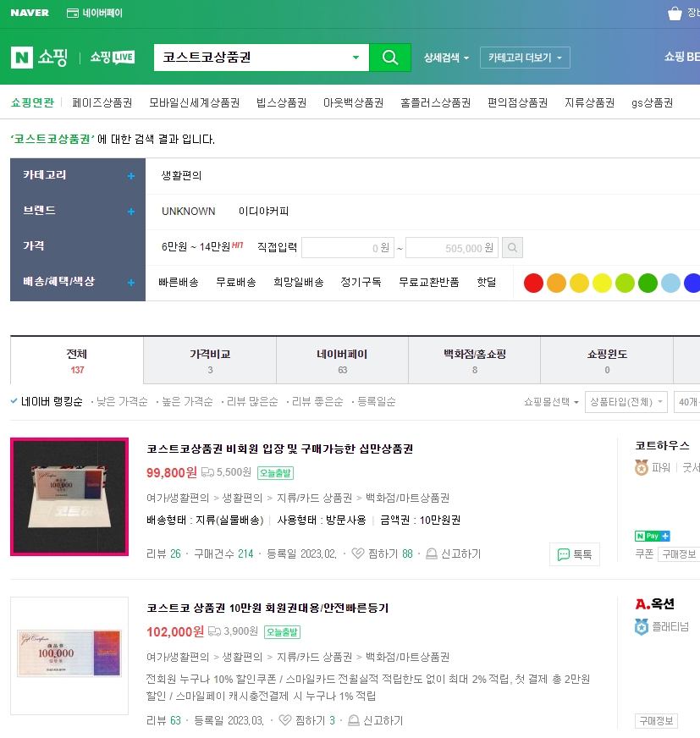
Task: Click the green search magnifier button
Action: (x=389, y=58)
